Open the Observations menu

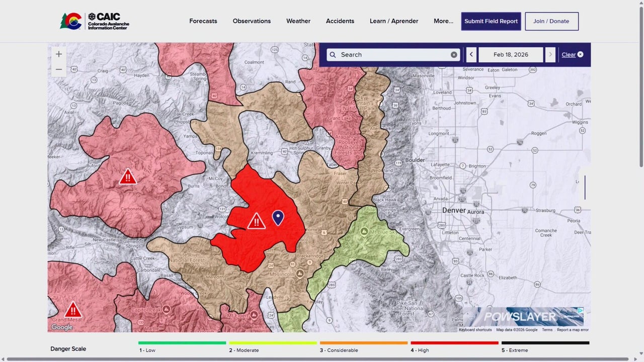pyautogui.click(x=252, y=21)
